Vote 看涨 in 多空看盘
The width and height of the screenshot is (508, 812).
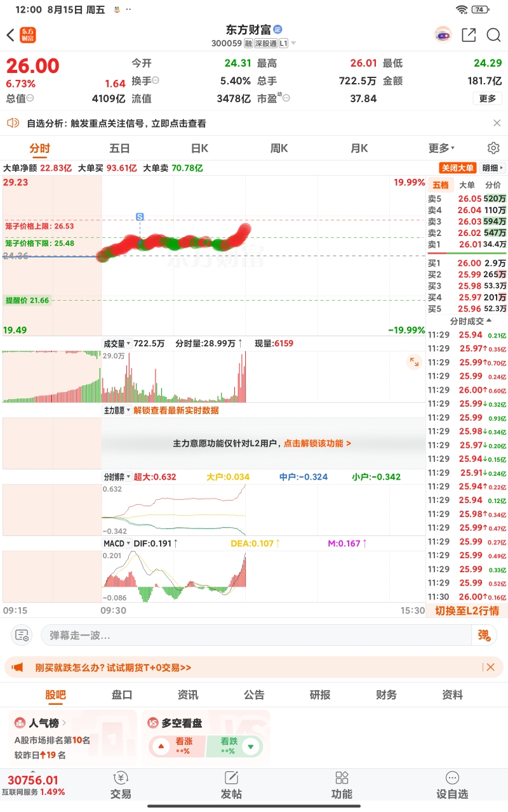tap(178, 746)
